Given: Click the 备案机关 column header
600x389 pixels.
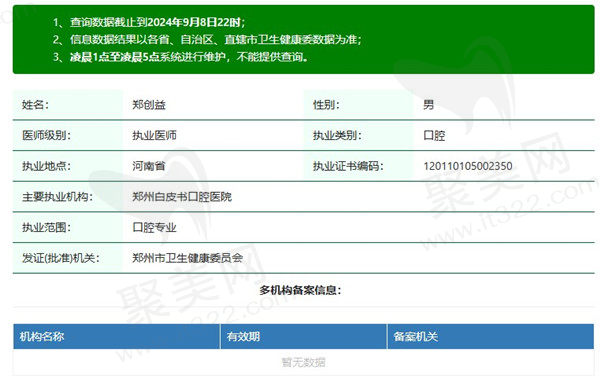Looking at the screenshot, I should coord(416,337).
